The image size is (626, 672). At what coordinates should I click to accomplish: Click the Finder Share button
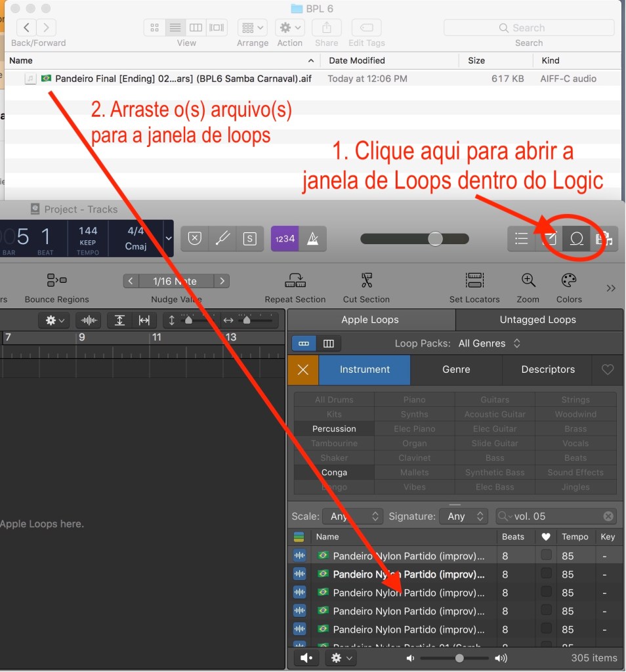click(327, 28)
